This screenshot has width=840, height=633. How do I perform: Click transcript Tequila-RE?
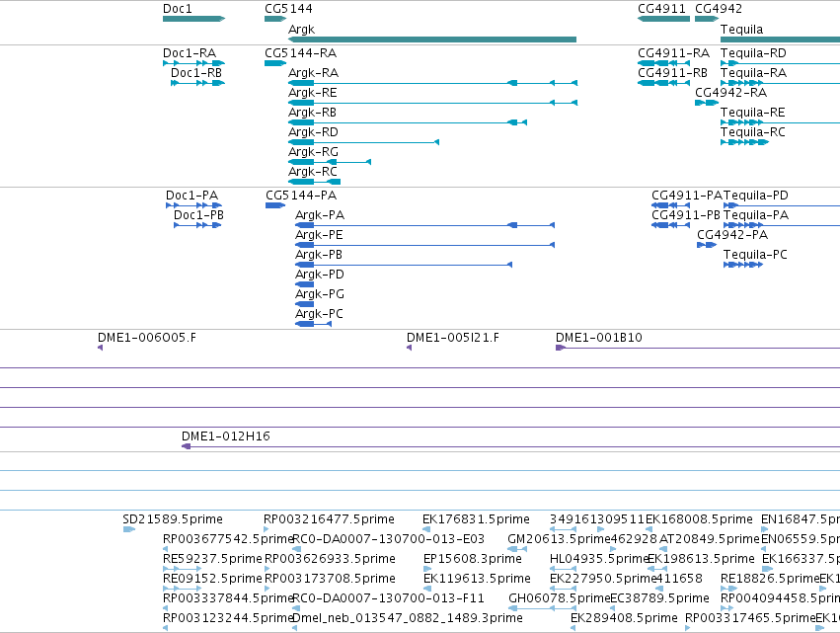click(753, 113)
